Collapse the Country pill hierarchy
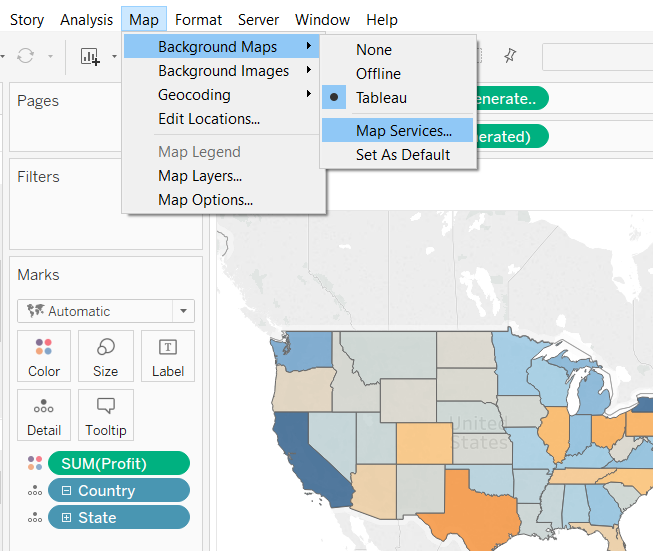The height and width of the screenshot is (551, 653). (x=67, y=491)
